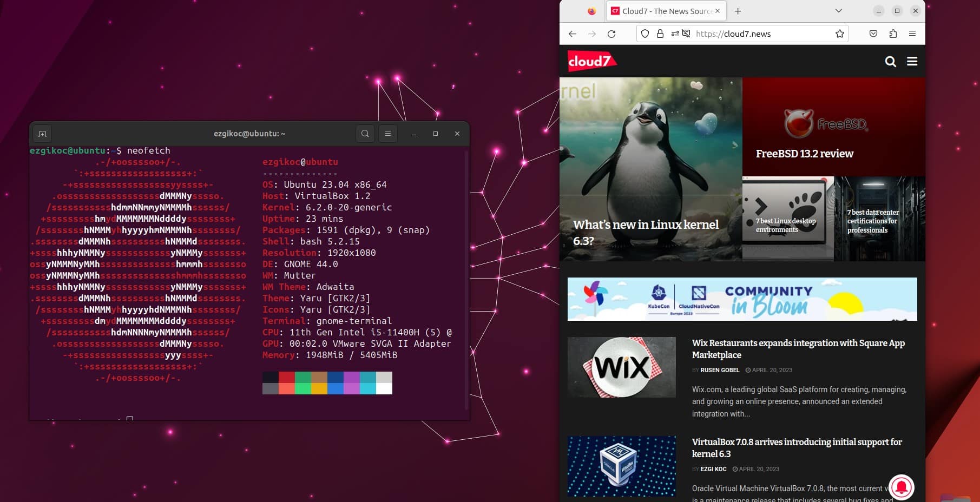Open a new browser tab with plus button
Image resolution: width=980 pixels, height=502 pixels.
(738, 10)
